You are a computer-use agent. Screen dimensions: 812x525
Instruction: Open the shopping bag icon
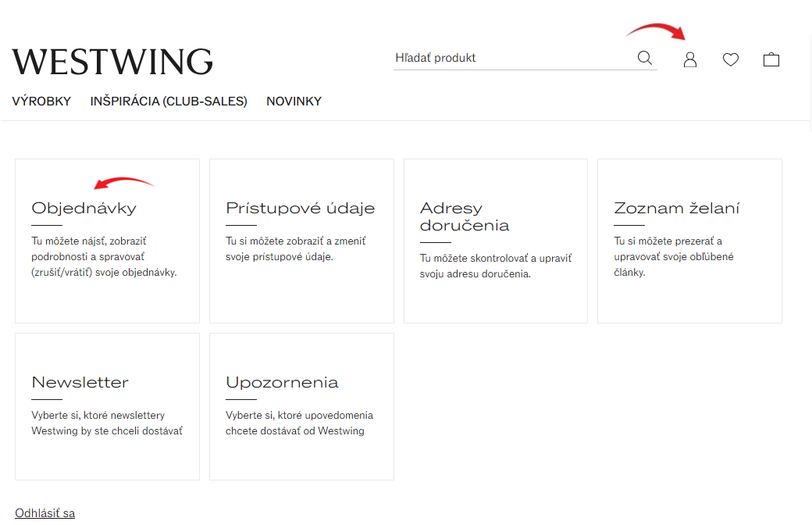point(771,59)
